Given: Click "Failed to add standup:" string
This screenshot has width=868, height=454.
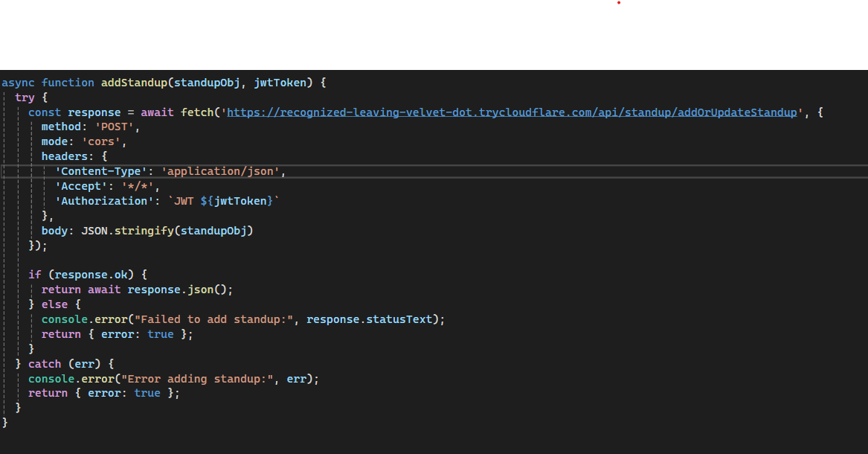Looking at the screenshot, I should click(213, 319).
